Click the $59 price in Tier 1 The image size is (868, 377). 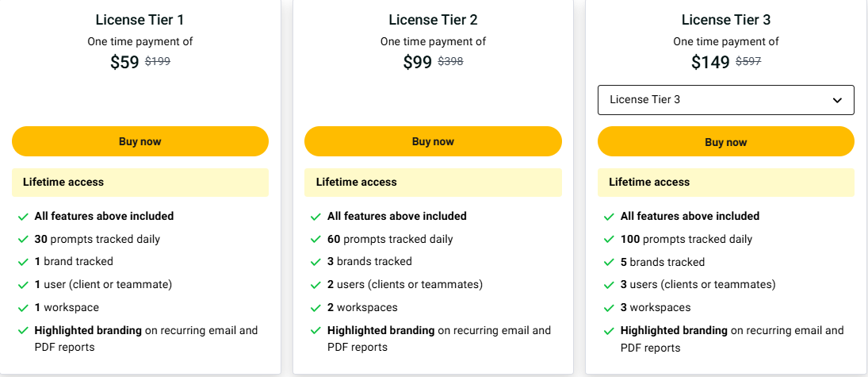coord(124,62)
